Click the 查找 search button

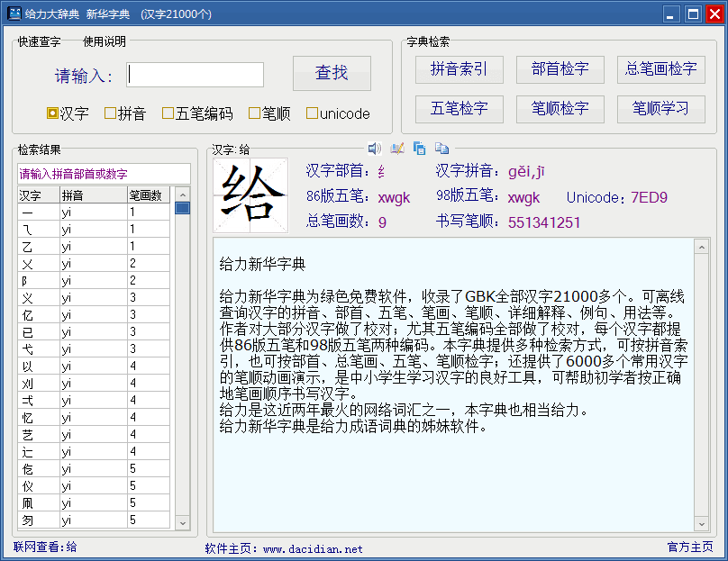(x=332, y=73)
